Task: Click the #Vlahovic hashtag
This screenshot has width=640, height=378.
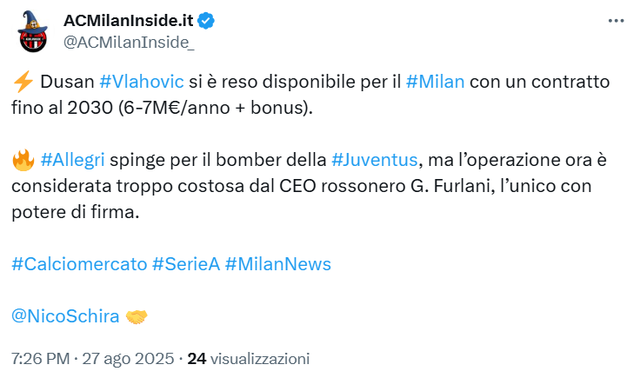Action: 142,82
